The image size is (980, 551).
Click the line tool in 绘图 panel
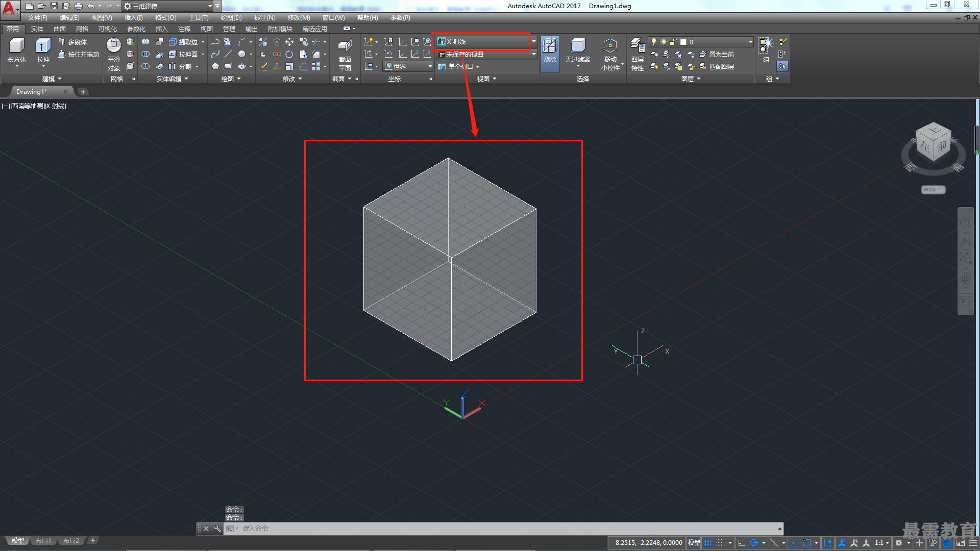coord(228,54)
